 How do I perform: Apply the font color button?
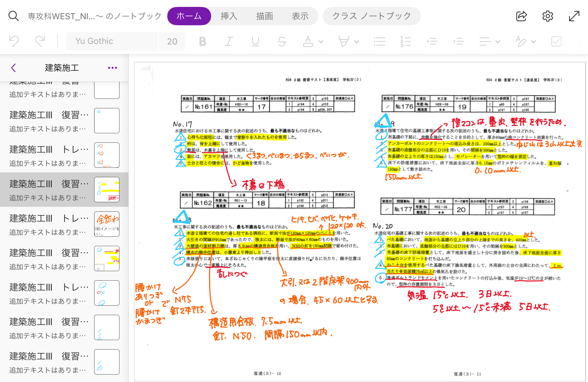point(308,42)
